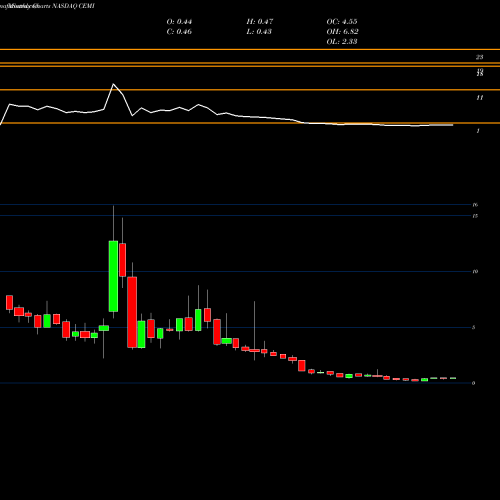The image size is (500, 500).
Task: Click the 23 label on upper axis
Action: pyautogui.click(x=479, y=57)
